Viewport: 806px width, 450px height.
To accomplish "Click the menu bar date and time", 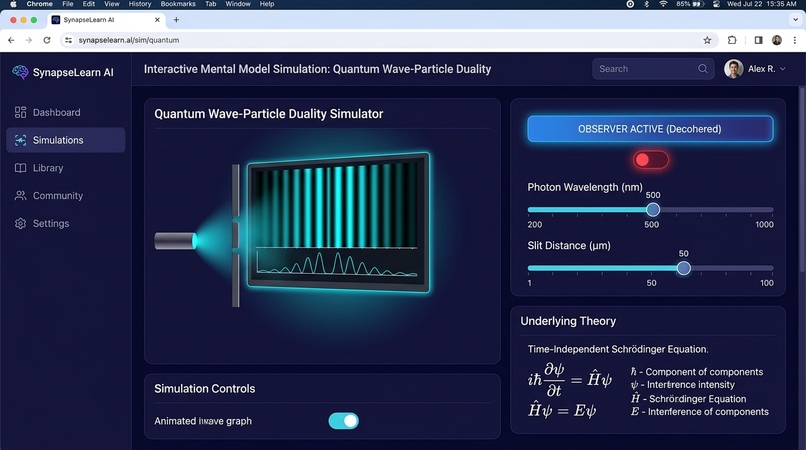I will click(x=761, y=4).
